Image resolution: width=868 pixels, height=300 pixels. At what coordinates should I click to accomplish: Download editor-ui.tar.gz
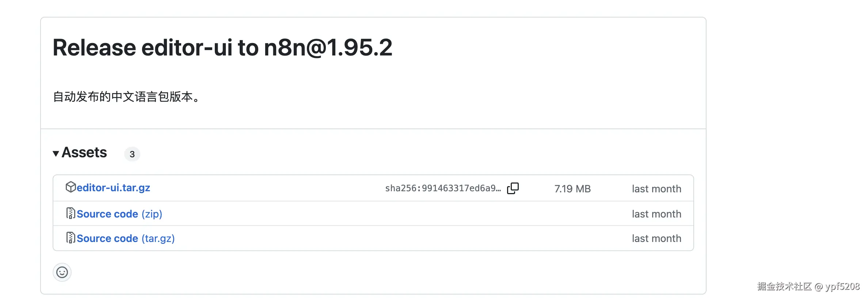click(x=113, y=188)
